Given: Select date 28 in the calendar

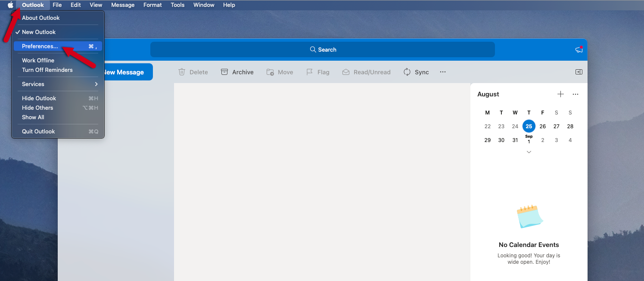Looking at the screenshot, I should coord(570,126).
